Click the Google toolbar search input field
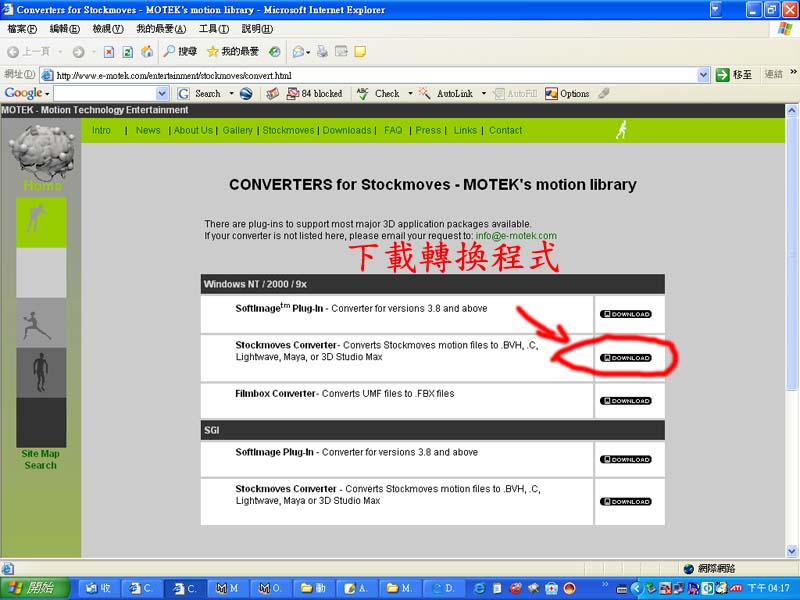 (x=105, y=94)
